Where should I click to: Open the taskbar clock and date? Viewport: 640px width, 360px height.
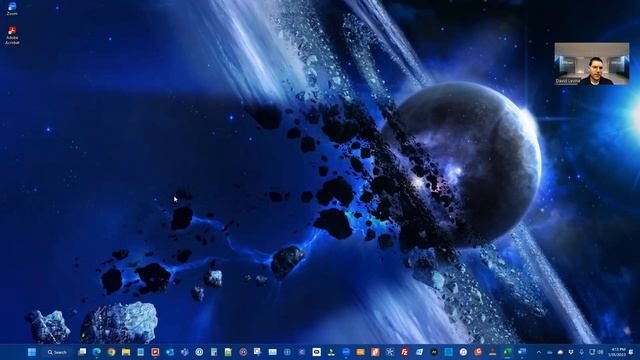pos(617,352)
